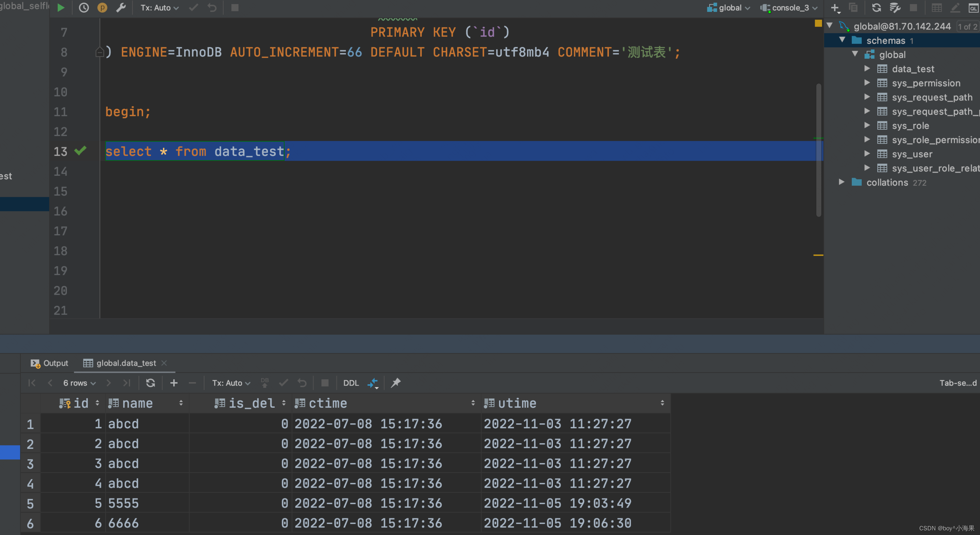Close global.data_test results tab
This screenshot has width=980, height=535.
coord(164,363)
